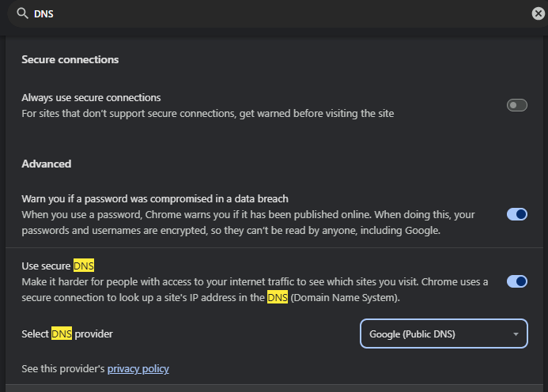548x392 pixels.
Task: Clear the DNS search with X icon
Action: coord(538,13)
